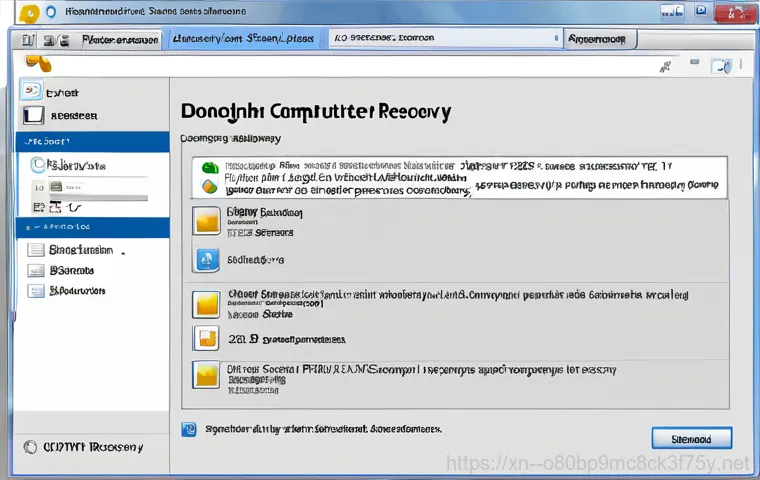Select the 'Rjdorvtvta' radio option
Image resolution: width=760 pixels, height=480 pixels.
[x=37, y=165]
